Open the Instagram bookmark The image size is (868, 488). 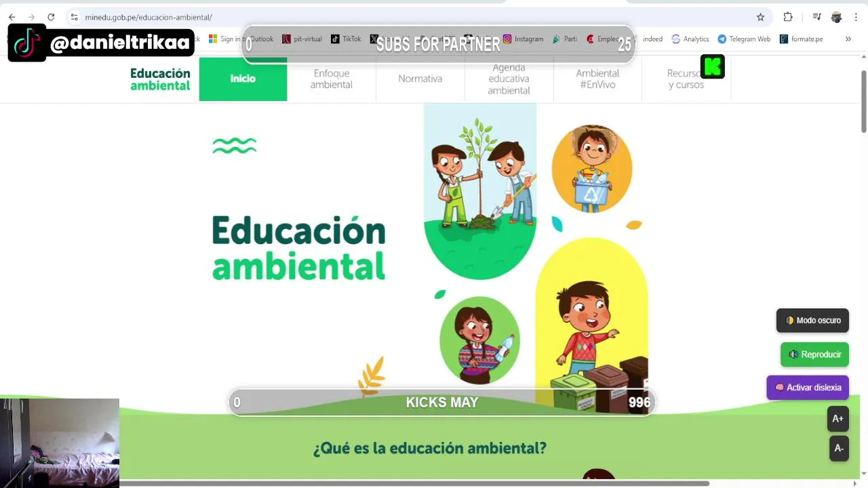523,39
